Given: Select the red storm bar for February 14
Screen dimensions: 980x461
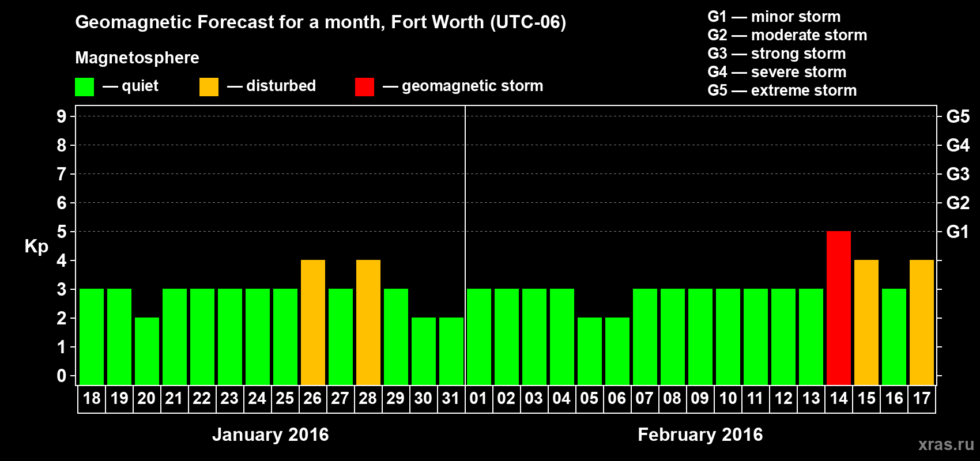Looking at the screenshot, I should click(x=839, y=308).
